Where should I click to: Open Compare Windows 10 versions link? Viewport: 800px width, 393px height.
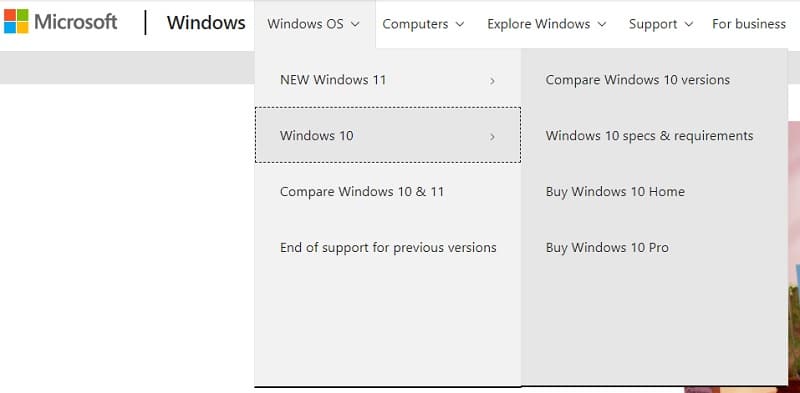(x=637, y=80)
